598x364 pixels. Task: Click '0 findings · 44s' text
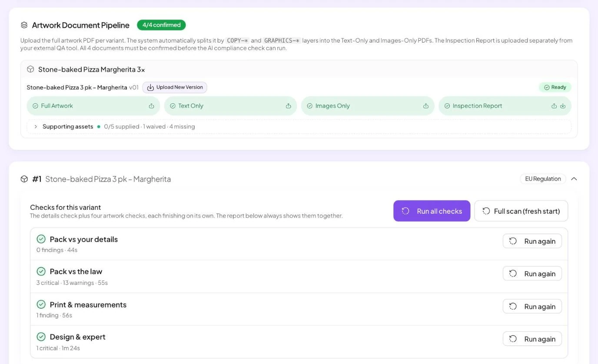tap(57, 250)
